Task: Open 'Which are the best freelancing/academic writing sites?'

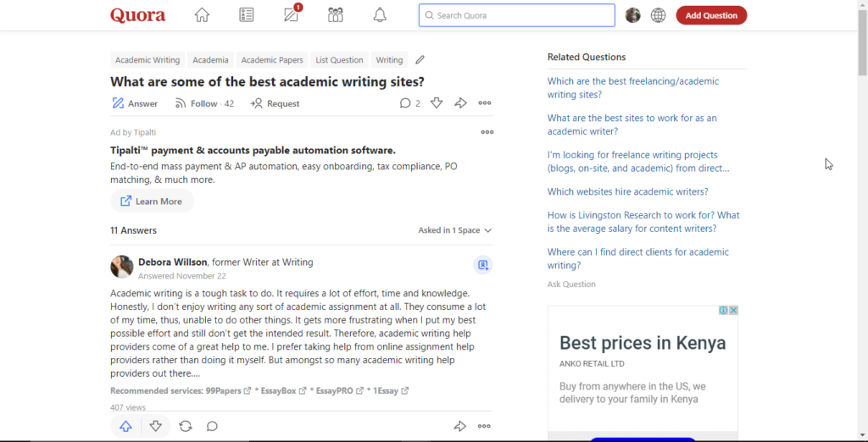Action: 632,88
